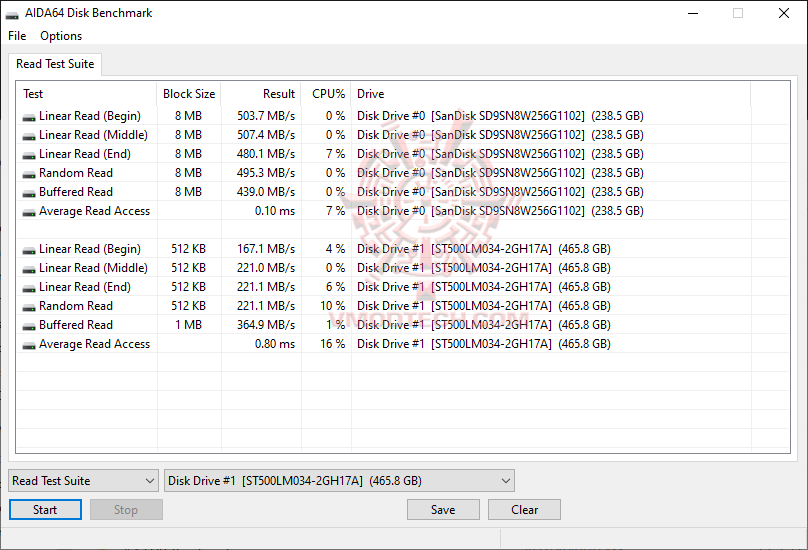Screen dimensions: 808x550
Task: Click the Start button
Action: (x=45, y=509)
